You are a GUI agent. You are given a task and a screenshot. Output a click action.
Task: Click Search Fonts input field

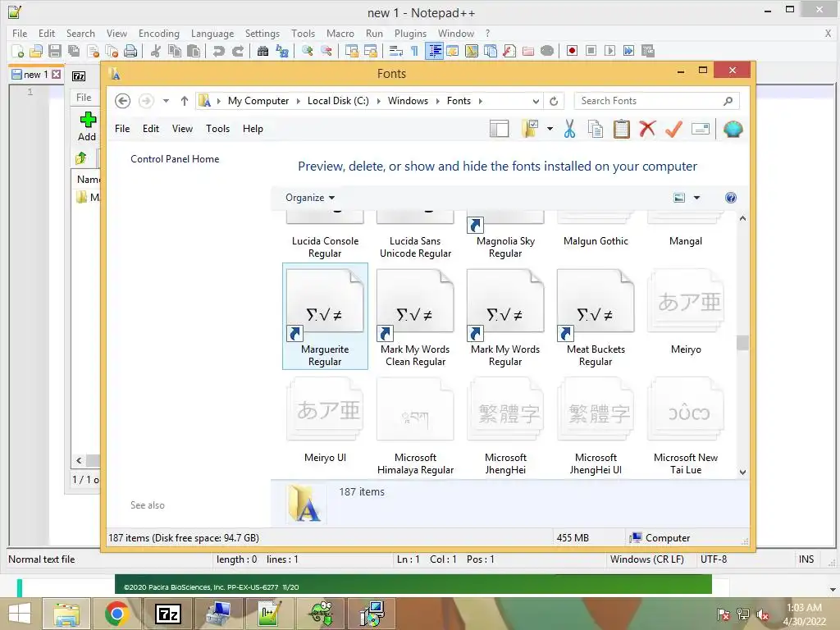(657, 101)
